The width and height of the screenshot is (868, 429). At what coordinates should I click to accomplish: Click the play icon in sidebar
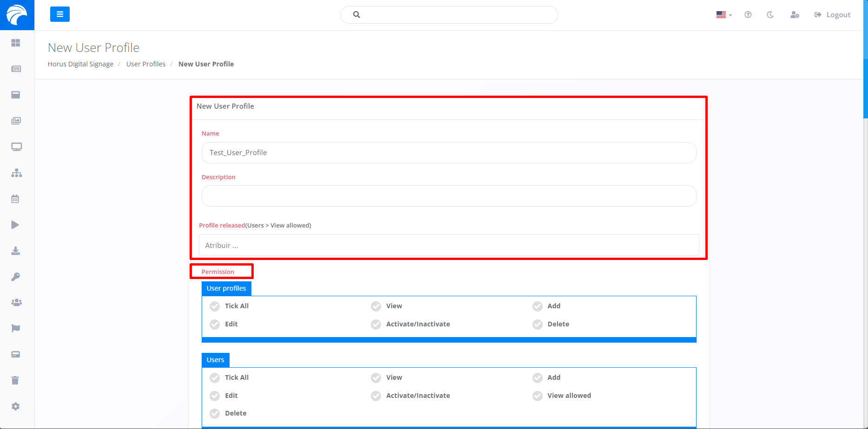pyautogui.click(x=15, y=225)
